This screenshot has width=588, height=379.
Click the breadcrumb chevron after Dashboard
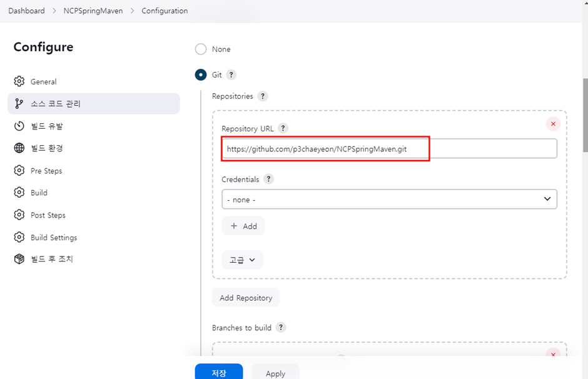tap(54, 11)
